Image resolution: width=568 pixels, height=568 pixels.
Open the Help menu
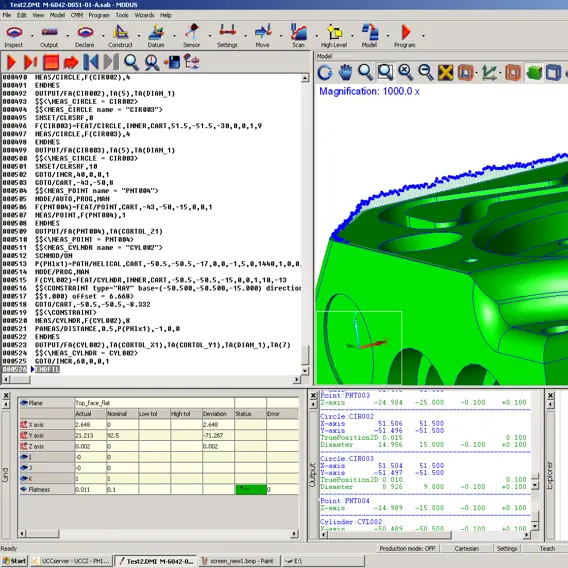pos(166,15)
